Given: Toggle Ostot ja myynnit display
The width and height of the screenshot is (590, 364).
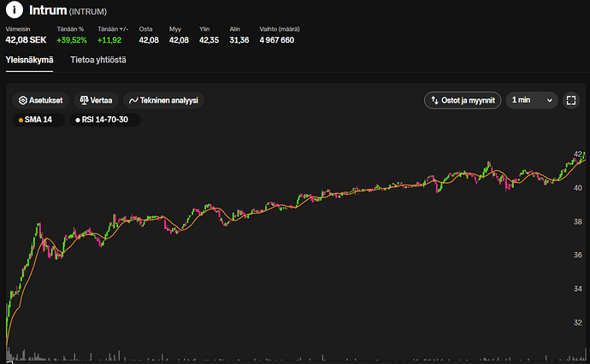Looking at the screenshot, I should click(463, 101).
